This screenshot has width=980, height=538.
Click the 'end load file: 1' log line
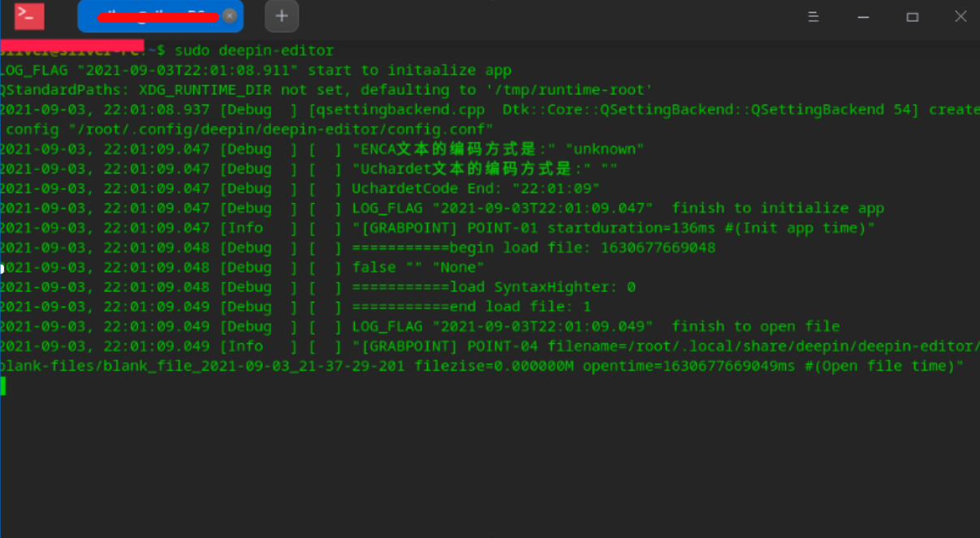coord(296,307)
